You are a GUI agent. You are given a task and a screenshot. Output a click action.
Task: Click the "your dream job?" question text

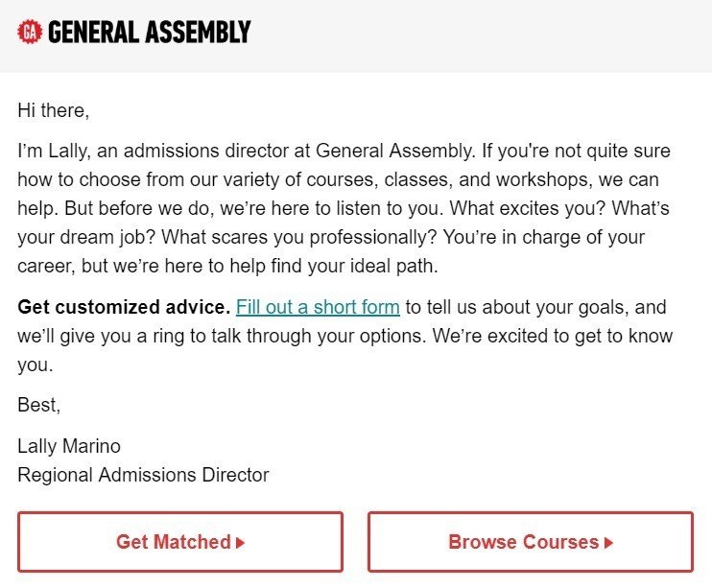[x=86, y=237]
